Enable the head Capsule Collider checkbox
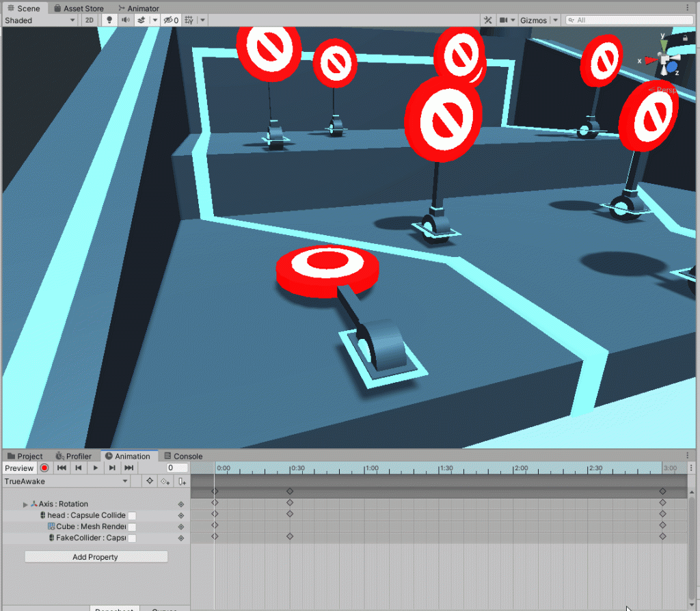Screen dimensions: 700x611 tap(133, 515)
